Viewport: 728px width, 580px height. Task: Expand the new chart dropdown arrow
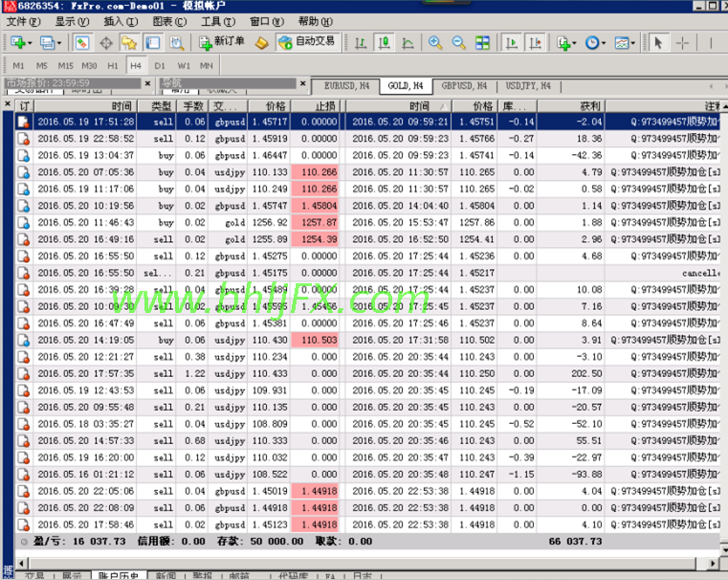(x=30, y=43)
